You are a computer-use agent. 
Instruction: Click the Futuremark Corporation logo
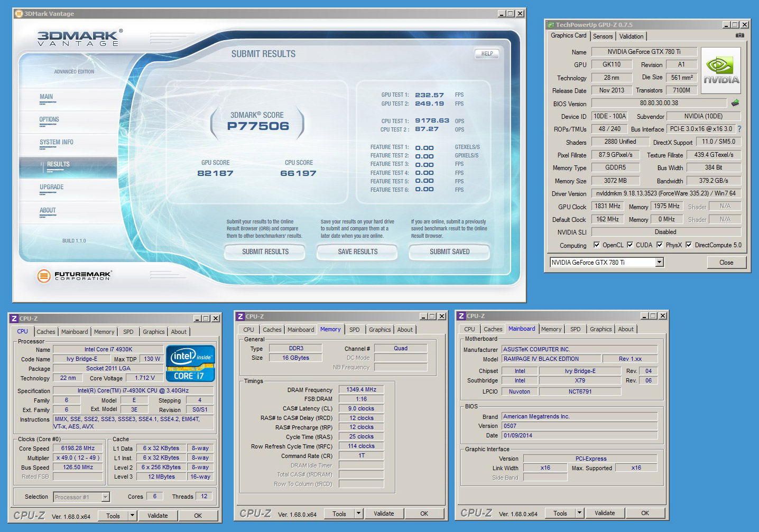tap(75, 275)
